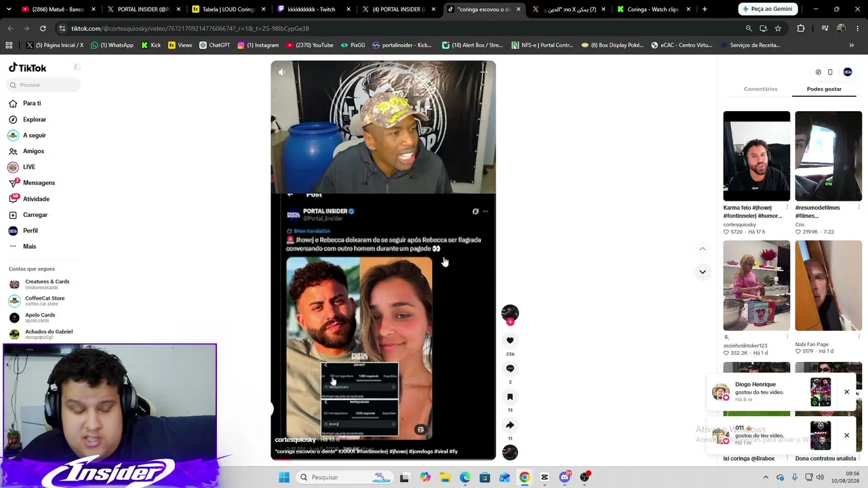Like the video with heart icon
Screen dimensions: 868x488
[x=510, y=340]
